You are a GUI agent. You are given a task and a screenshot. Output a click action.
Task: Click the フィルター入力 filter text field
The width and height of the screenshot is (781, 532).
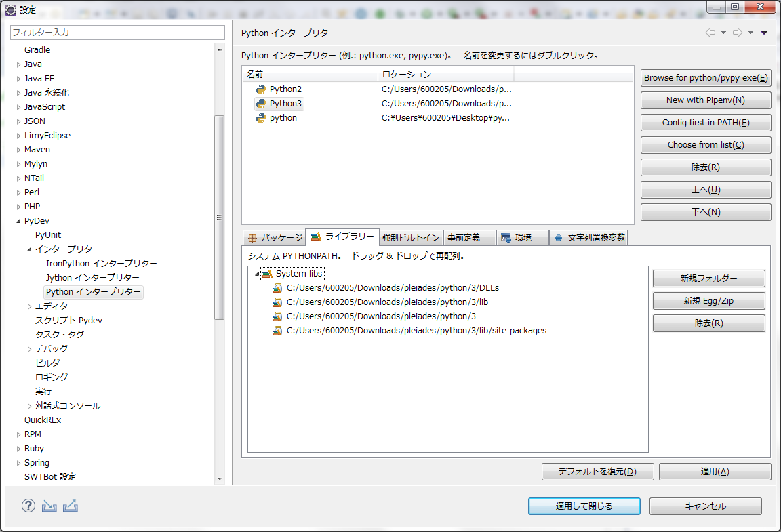point(117,33)
